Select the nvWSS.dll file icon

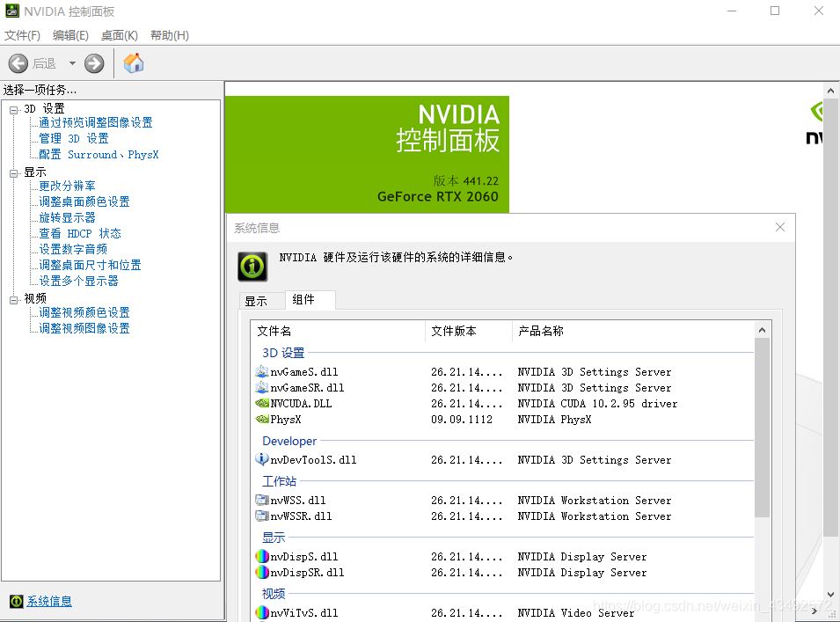coord(261,501)
